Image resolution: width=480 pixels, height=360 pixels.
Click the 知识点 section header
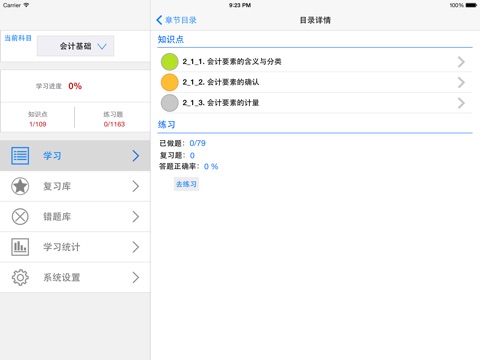tap(171, 39)
